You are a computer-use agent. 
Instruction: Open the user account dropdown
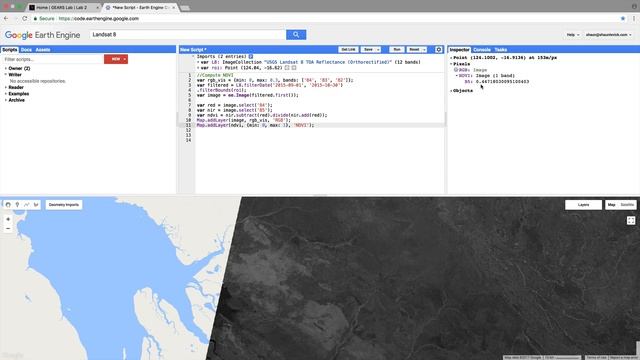point(608,35)
